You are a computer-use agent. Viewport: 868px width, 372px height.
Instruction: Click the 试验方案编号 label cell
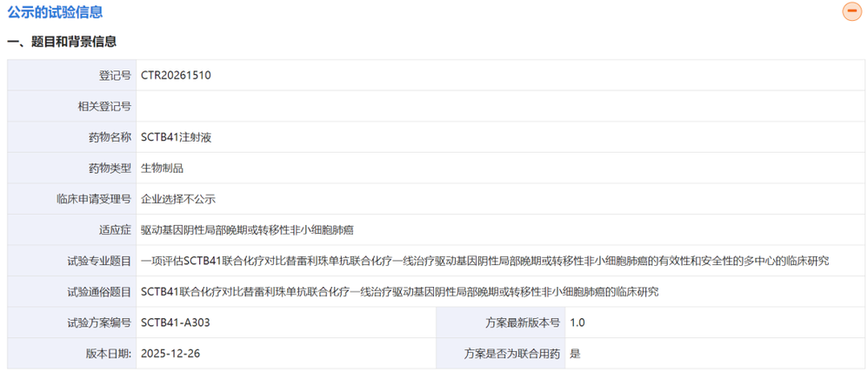click(x=72, y=322)
